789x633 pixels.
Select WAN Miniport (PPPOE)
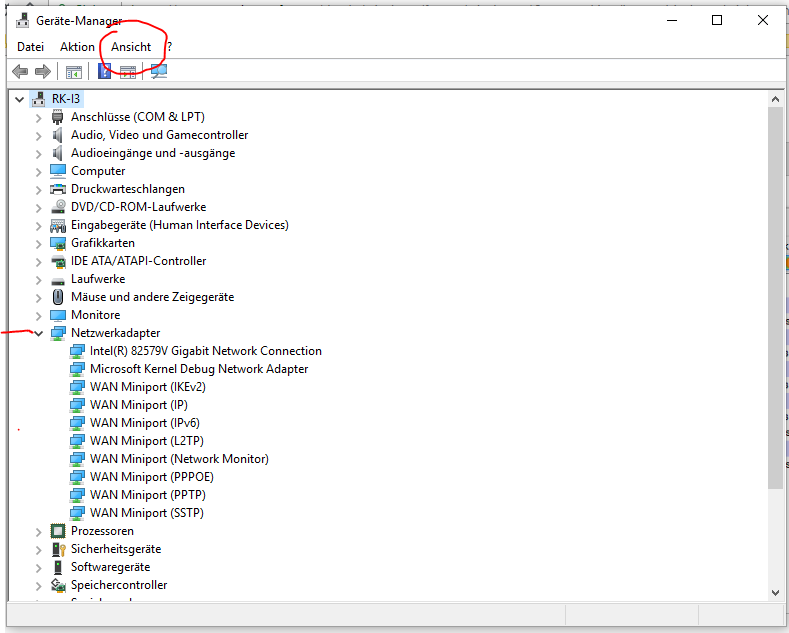click(x=151, y=477)
